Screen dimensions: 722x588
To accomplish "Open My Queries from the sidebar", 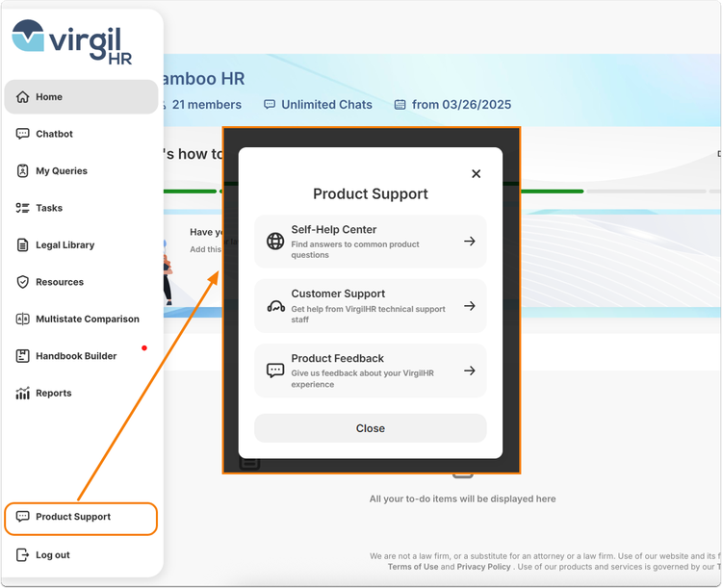I will pos(81,171).
